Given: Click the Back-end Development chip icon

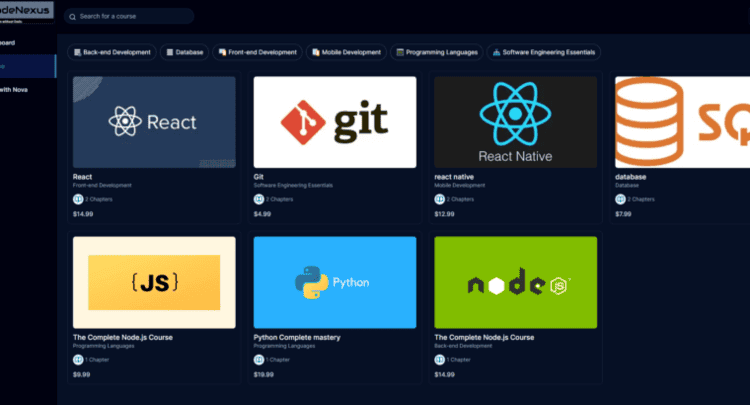Looking at the screenshot, I should (x=77, y=52).
